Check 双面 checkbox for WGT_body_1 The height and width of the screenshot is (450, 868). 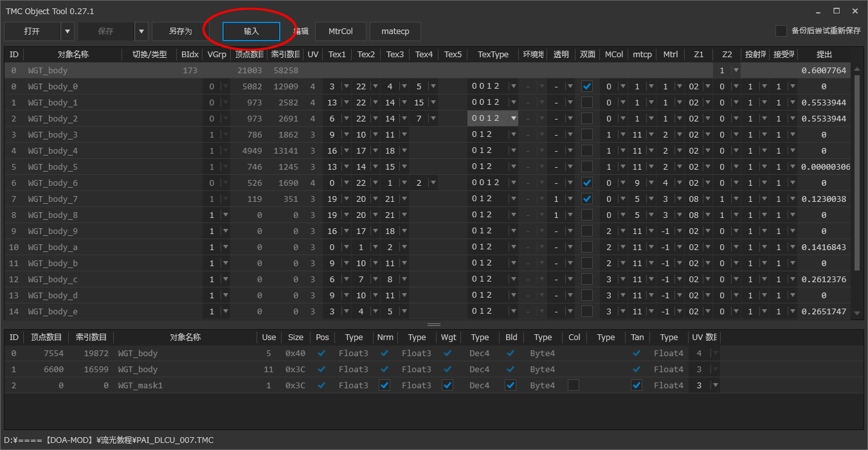(587, 102)
